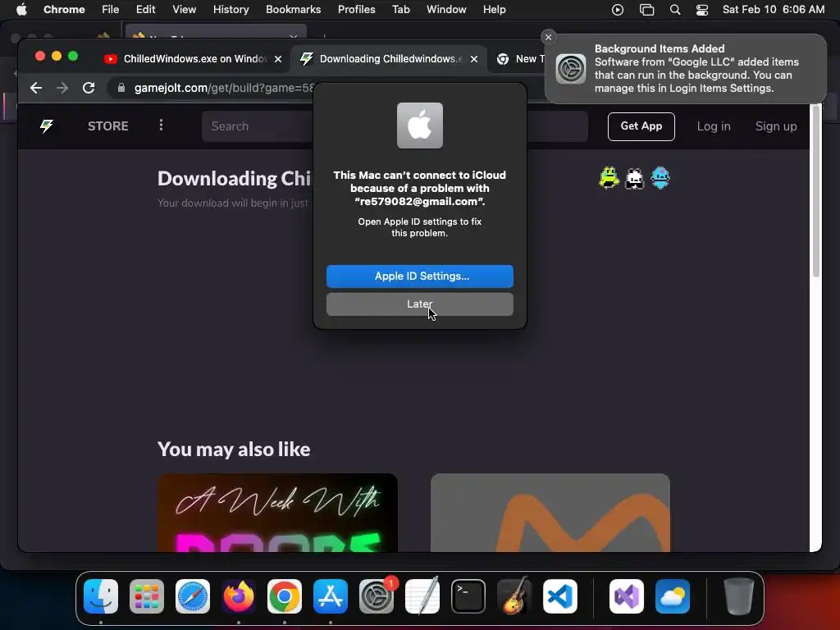Open the Bookmarks menu

(x=294, y=10)
